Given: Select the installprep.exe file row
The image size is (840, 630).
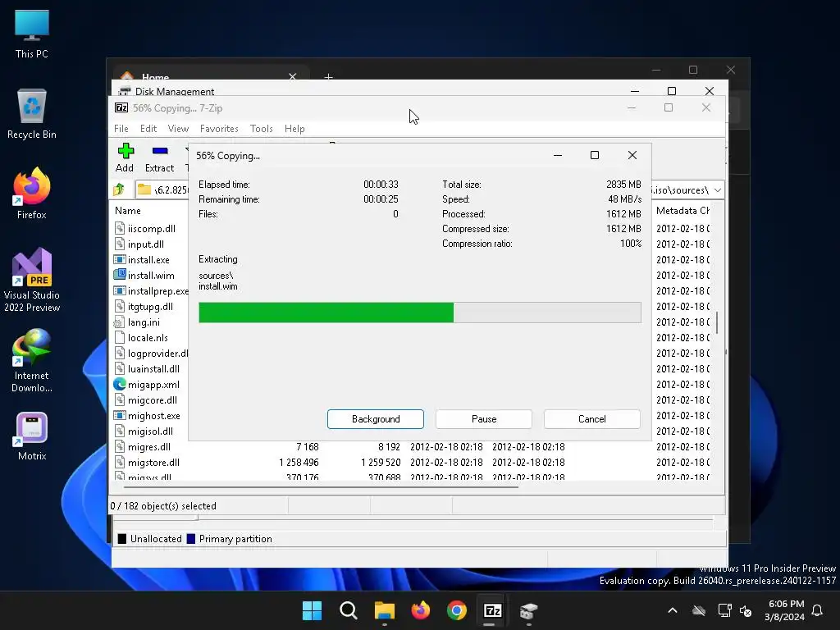Looking at the screenshot, I should (151, 291).
